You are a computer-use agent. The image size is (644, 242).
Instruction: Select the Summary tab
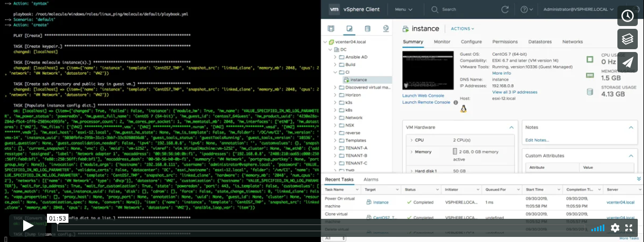click(413, 42)
